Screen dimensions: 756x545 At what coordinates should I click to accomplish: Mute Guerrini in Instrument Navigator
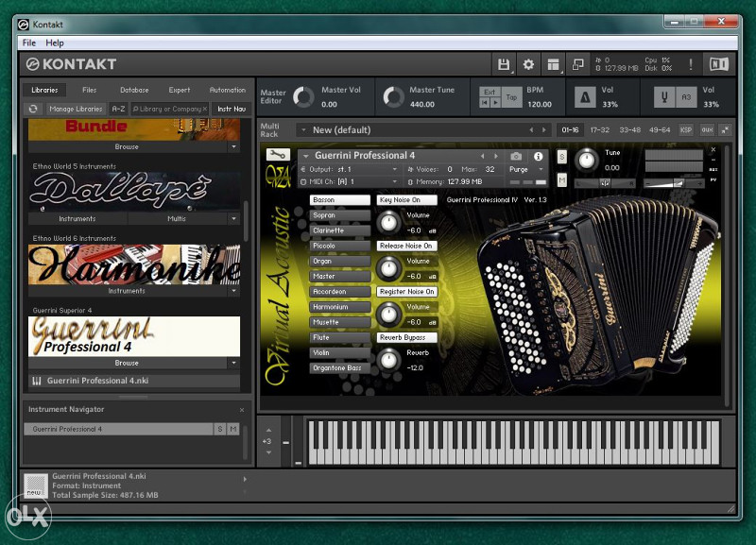(x=233, y=429)
